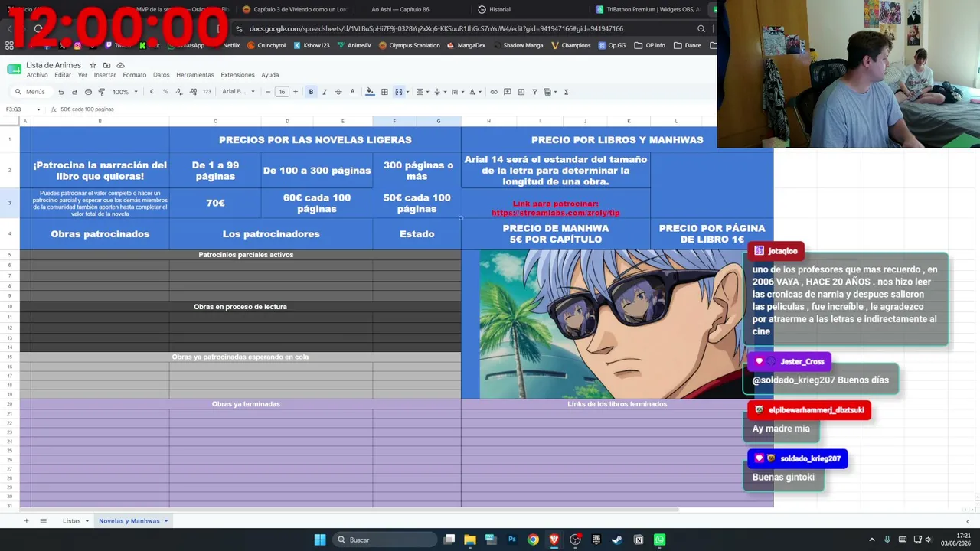The height and width of the screenshot is (551, 980).
Task: Star the Lista de Animes document
Action: point(93,65)
